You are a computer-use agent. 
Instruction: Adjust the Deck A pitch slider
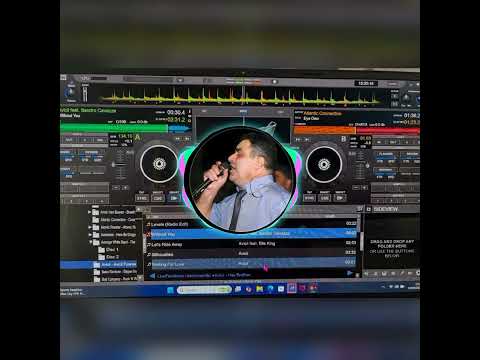120,165
